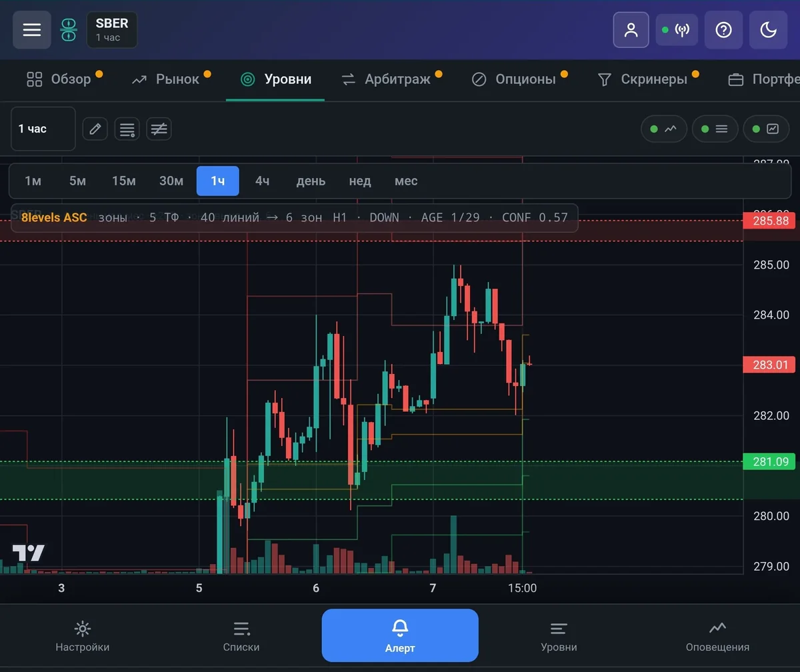Open the '1 час' timeframe dropdown
800x672 pixels.
(x=43, y=129)
